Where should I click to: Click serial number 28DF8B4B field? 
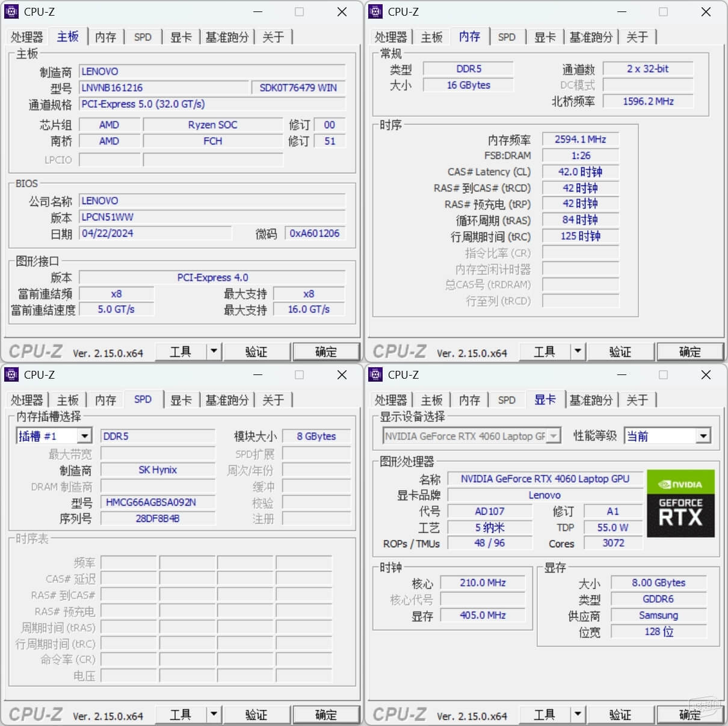click(x=158, y=518)
